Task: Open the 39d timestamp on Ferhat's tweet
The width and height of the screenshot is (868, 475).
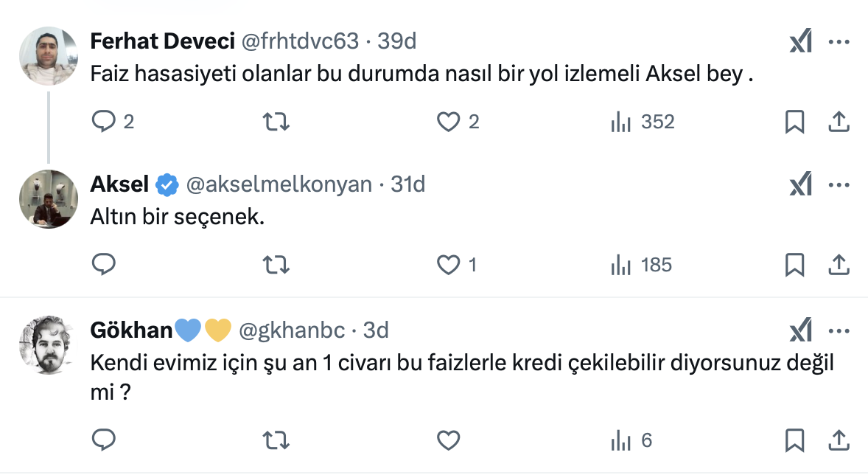Action: tap(397, 41)
